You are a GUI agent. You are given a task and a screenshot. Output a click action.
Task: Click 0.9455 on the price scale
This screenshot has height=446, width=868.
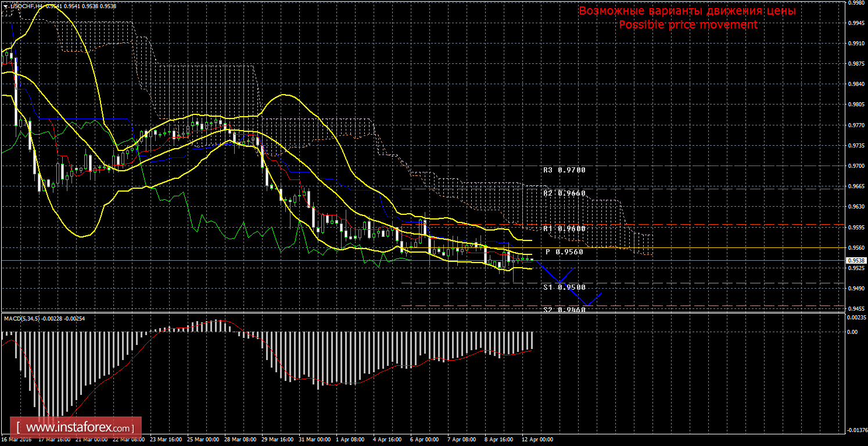coord(856,308)
